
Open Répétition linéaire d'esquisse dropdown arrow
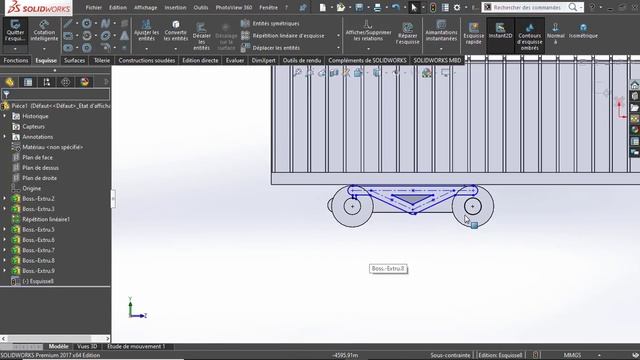(x=338, y=36)
